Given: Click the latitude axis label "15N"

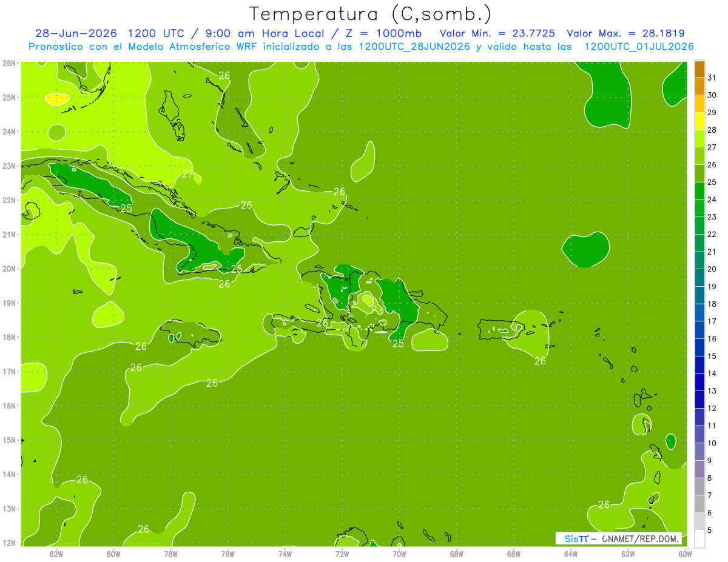Looking at the screenshot, I should pyautogui.click(x=9, y=440).
